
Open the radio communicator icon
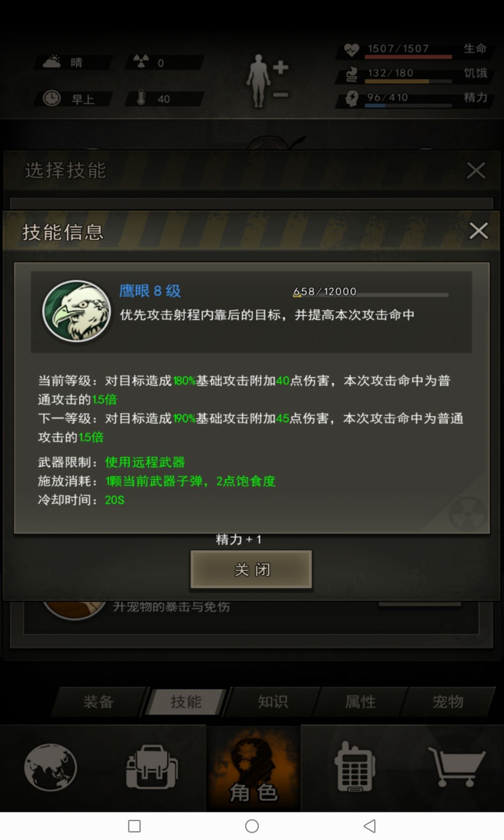pos(355,767)
